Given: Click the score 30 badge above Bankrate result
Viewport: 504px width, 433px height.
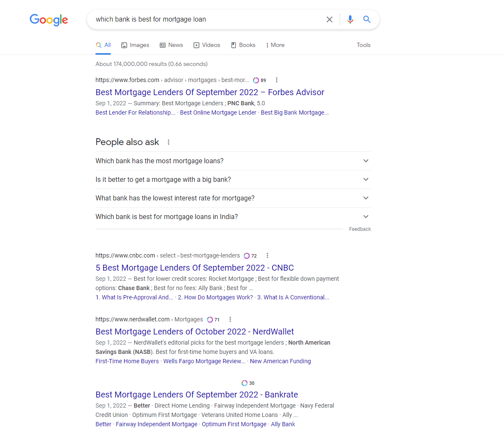Looking at the screenshot, I should tap(248, 383).
